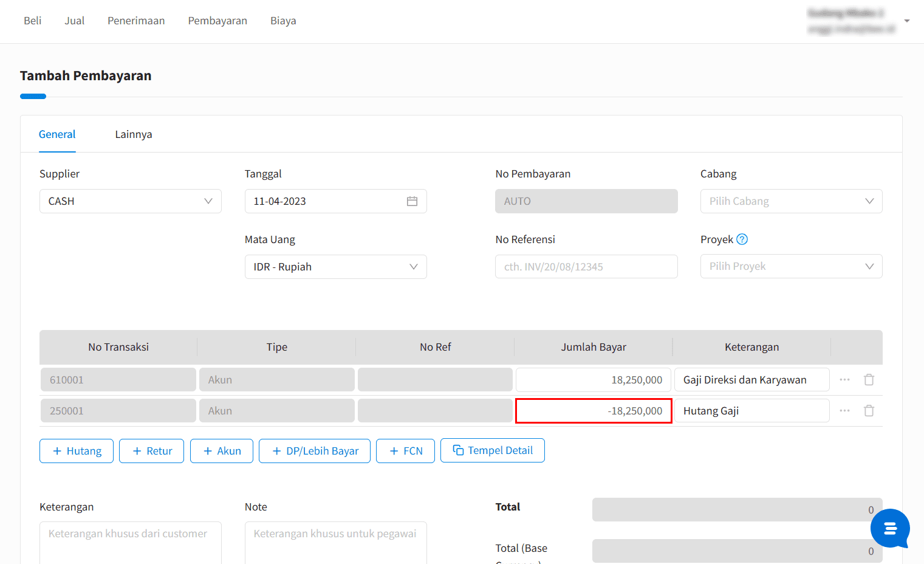This screenshot has height=564, width=924.
Task: Switch to the Lainnya tab
Action: coord(134,134)
